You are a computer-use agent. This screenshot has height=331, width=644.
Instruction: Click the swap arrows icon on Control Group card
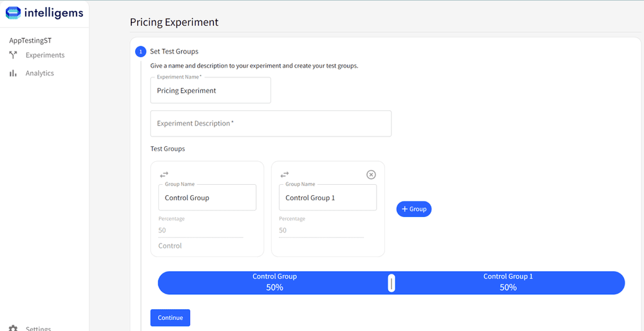coord(164,175)
